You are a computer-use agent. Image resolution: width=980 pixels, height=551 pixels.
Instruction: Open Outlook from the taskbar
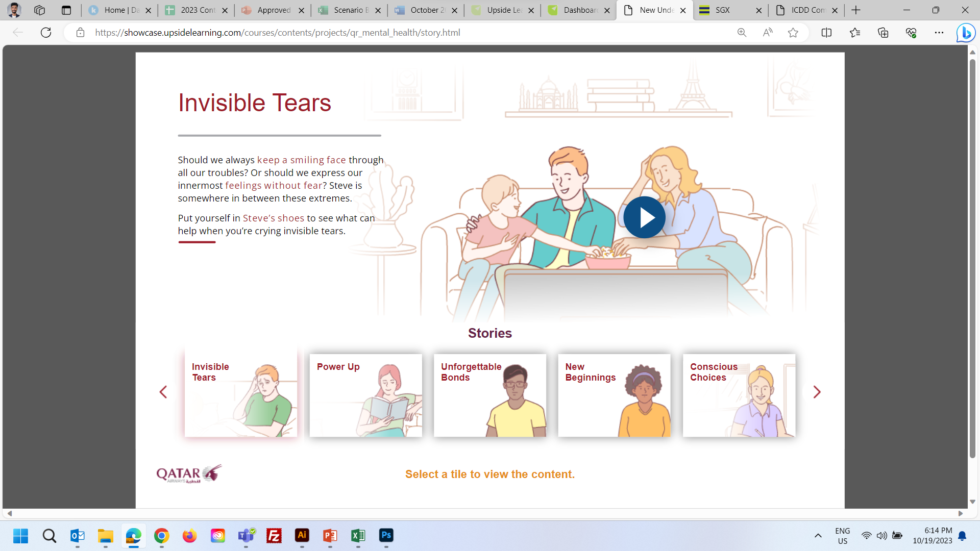(77, 536)
